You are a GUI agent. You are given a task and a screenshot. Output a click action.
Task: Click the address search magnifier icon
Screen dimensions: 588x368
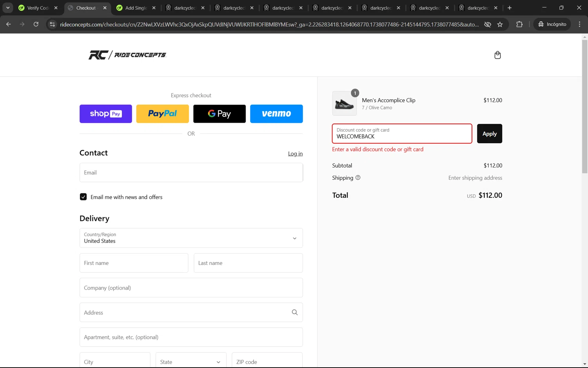295,312
